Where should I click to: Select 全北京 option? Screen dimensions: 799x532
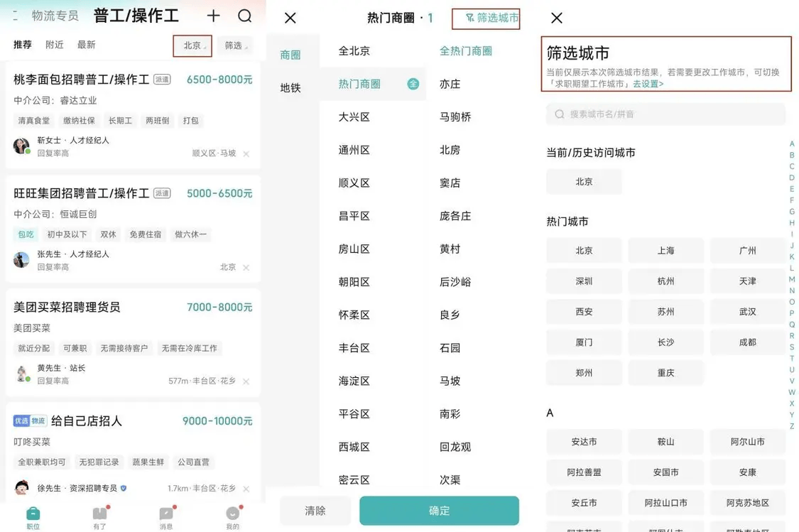354,51
